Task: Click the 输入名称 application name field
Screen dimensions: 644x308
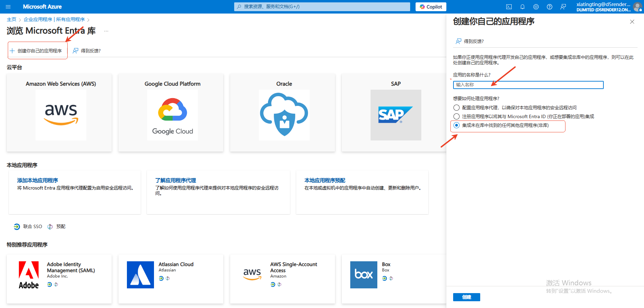Action: (528, 85)
